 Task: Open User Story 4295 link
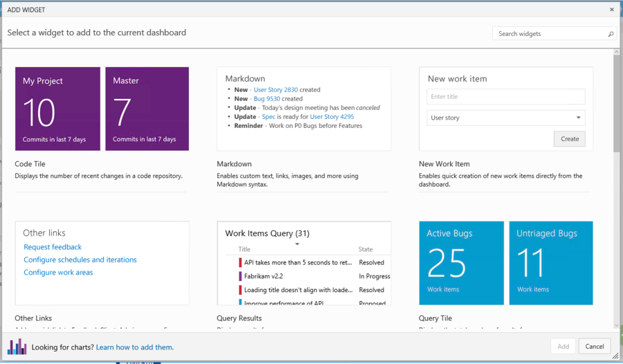click(332, 117)
